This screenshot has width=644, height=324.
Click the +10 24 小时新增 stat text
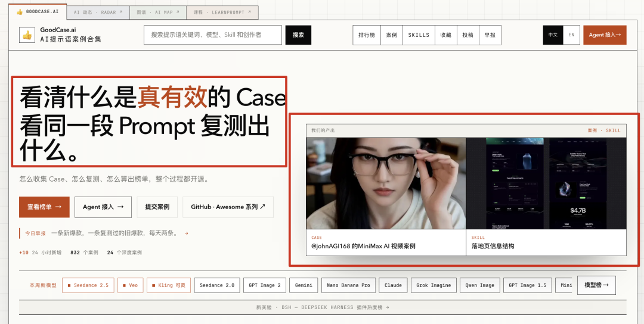pos(41,253)
